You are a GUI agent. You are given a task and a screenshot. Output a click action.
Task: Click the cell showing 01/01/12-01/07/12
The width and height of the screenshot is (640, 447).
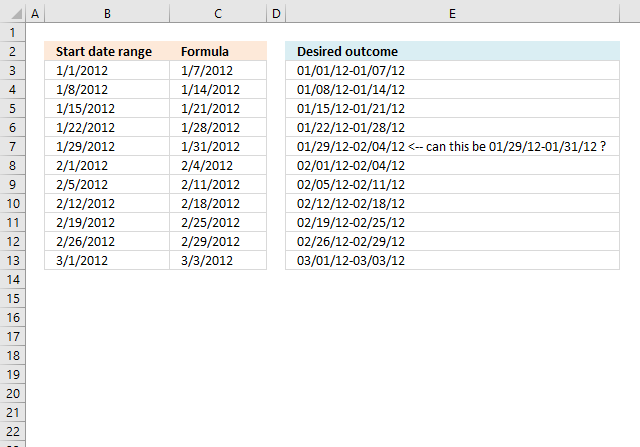[x=452, y=70]
